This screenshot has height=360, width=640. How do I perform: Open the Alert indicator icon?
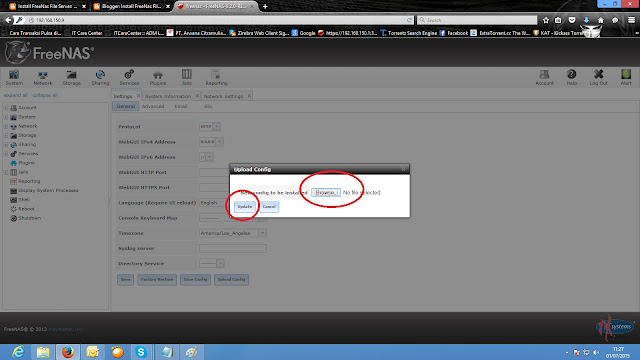(x=626, y=77)
